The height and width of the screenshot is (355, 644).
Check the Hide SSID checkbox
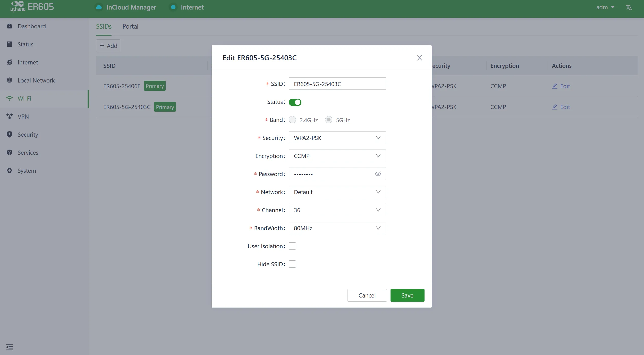(292, 264)
